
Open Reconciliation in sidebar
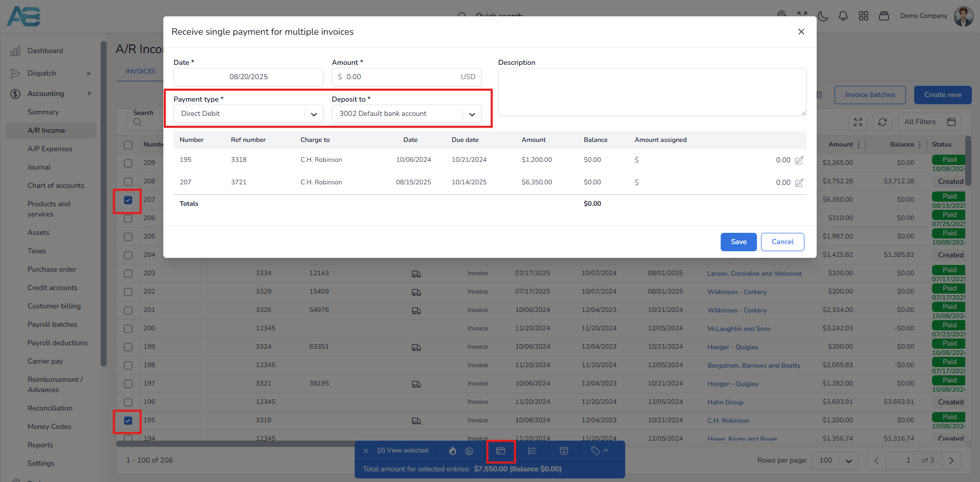50,408
